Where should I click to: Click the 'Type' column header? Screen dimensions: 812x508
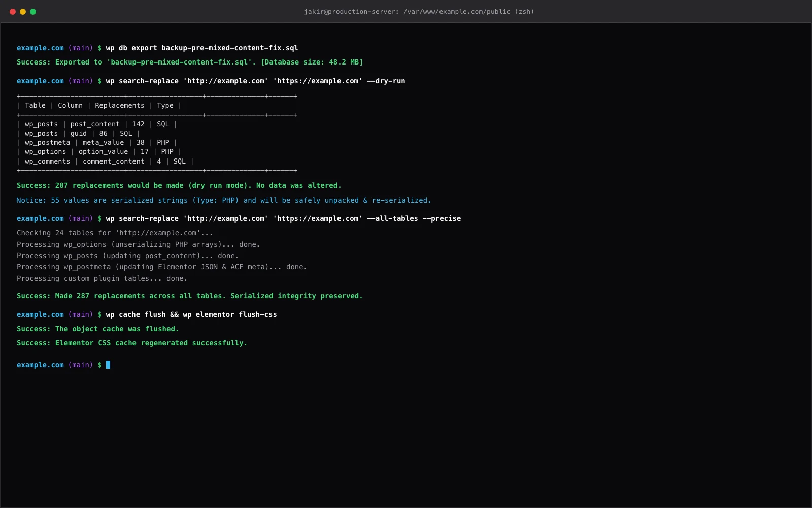click(165, 105)
